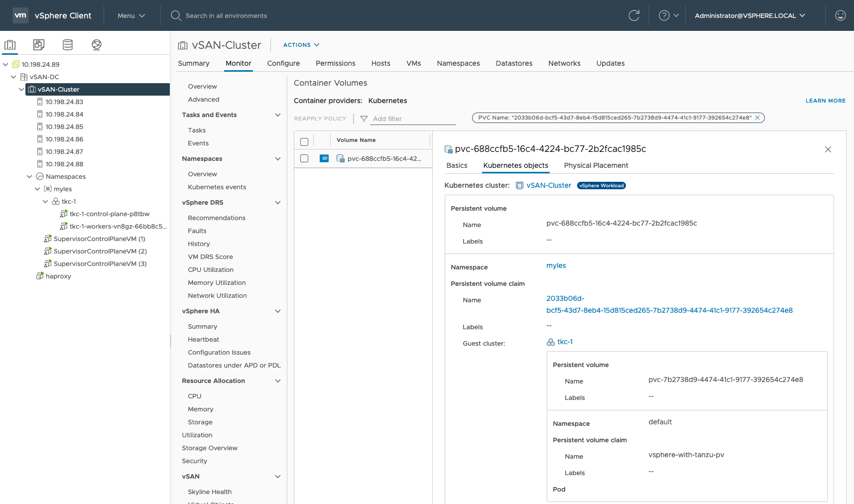Click the tkc-1 guest cluster icon
Image resolution: width=854 pixels, height=504 pixels.
pyautogui.click(x=551, y=342)
